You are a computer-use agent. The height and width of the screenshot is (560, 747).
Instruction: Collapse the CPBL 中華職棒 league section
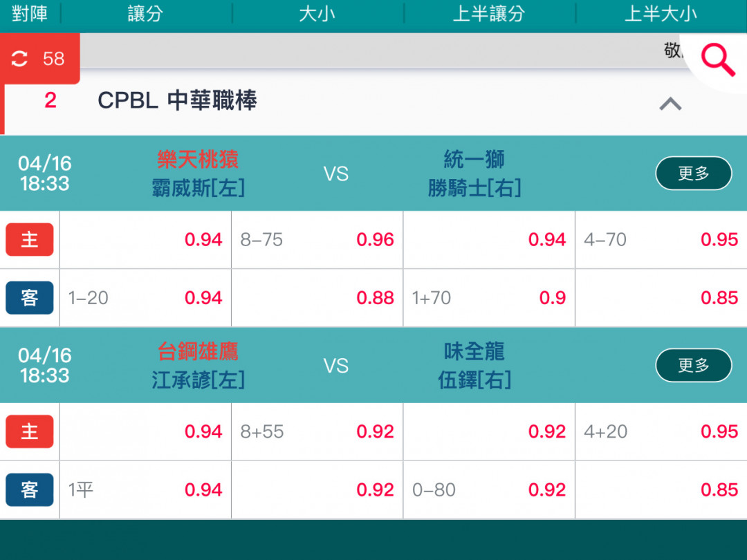pos(670,103)
